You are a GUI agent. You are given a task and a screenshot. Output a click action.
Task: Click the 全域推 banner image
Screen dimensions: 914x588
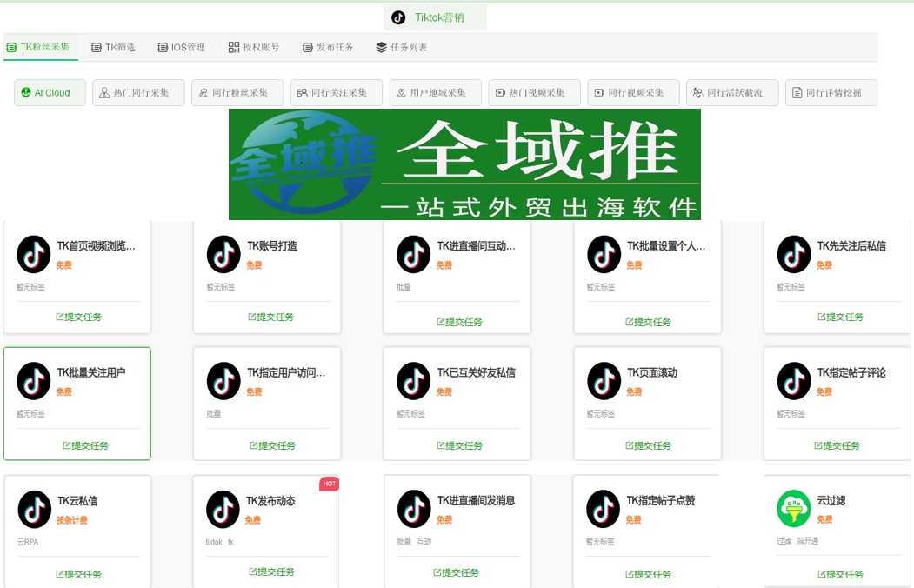(464, 164)
